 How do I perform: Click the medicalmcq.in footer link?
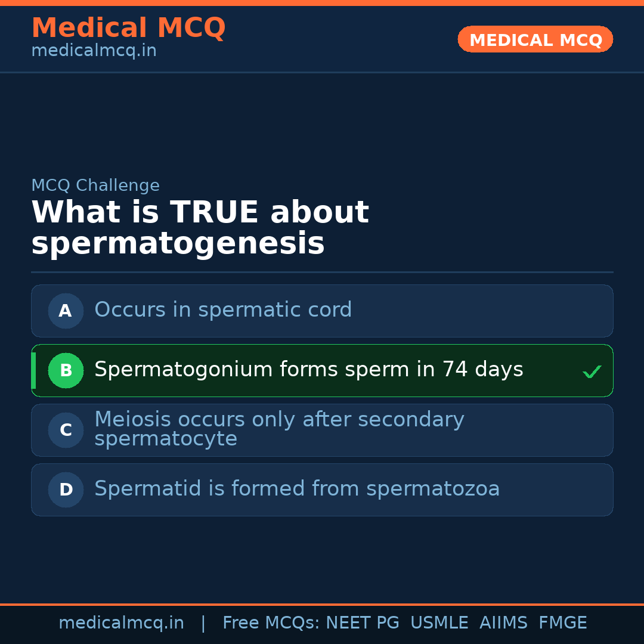click(122, 622)
